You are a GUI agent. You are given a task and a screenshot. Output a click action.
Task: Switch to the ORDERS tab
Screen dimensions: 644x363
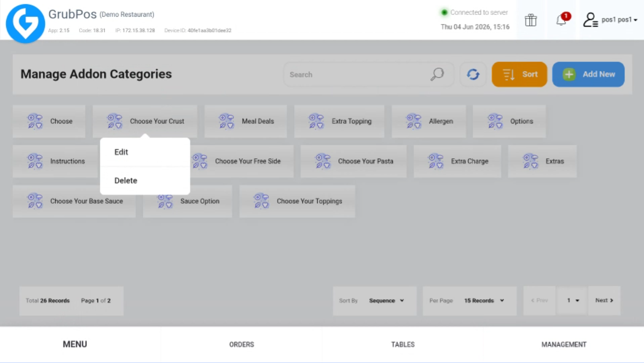click(242, 344)
